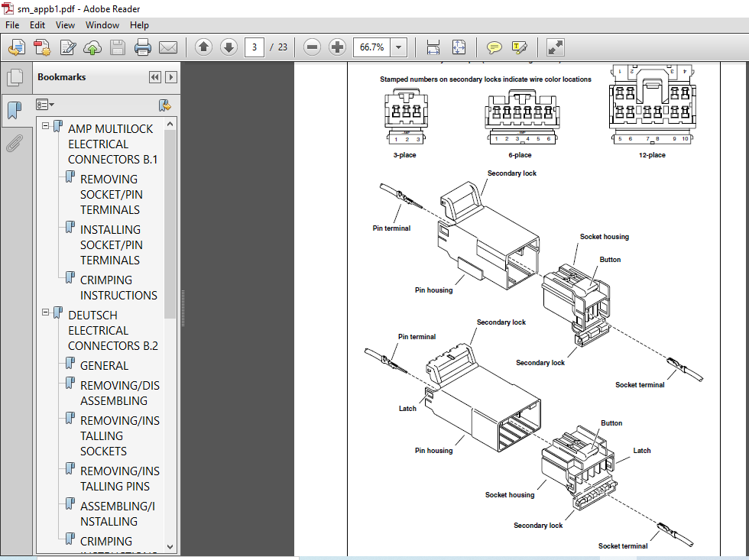Click the Open file toolbar icon
Image resolution: width=749 pixels, height=560 pixels.
[x=17, y=47]
